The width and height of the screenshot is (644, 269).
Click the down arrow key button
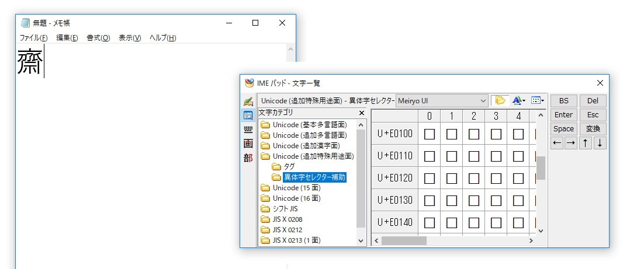600,143
